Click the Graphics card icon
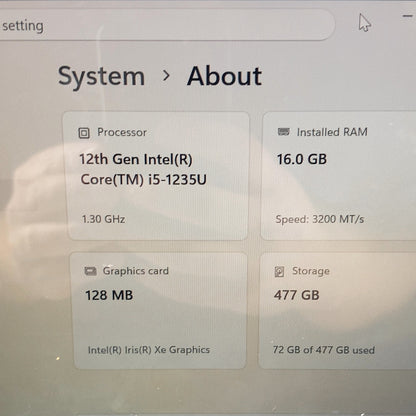416x416 pixels. [x=90, y=271]
